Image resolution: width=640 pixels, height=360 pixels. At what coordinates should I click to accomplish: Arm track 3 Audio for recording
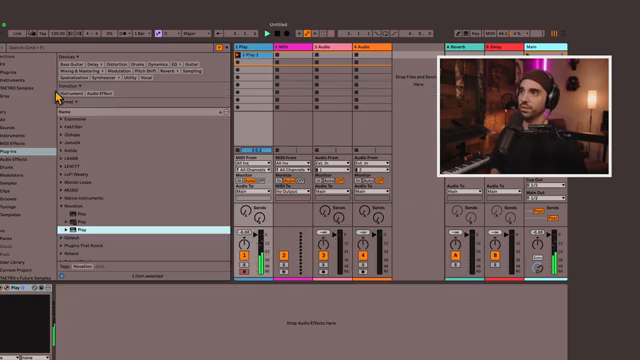click(x=323, y=272)
